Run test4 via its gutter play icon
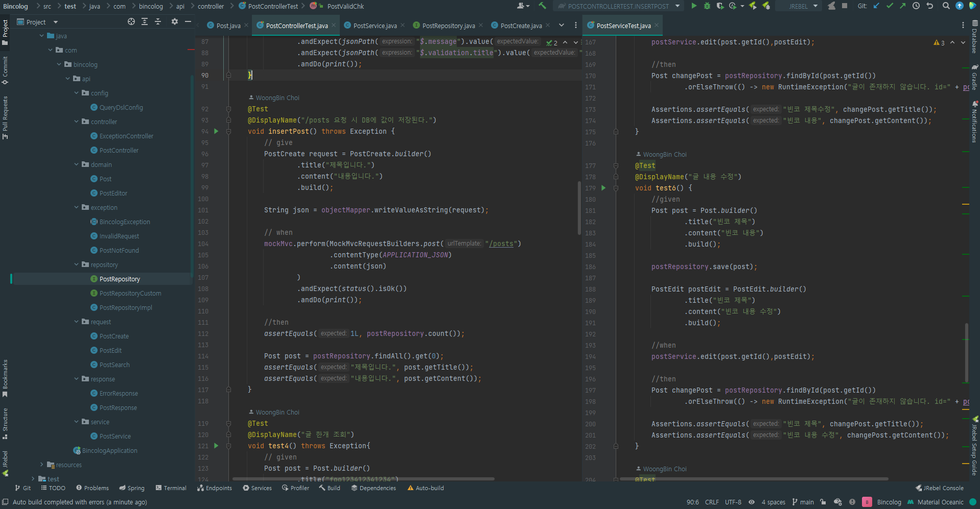The image size is (980, 509). 216,446
